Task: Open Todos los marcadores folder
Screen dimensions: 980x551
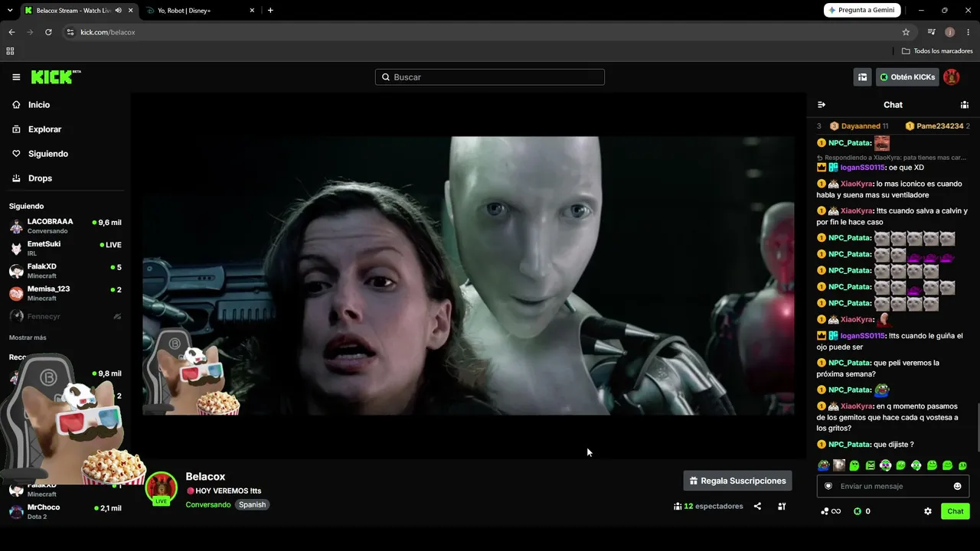Action: 937,51
